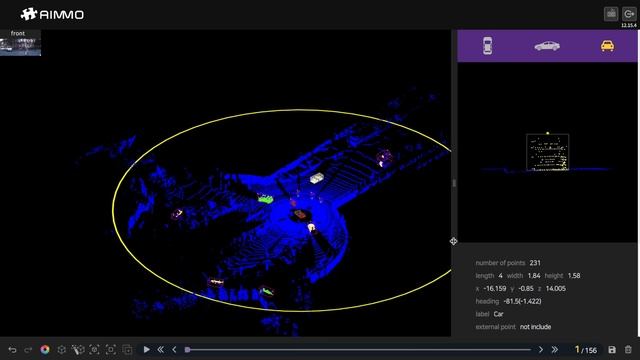Screen dimensions: 640x360
Task: Select the green cuboid at bottom of circle
Action: coord(267,291)
